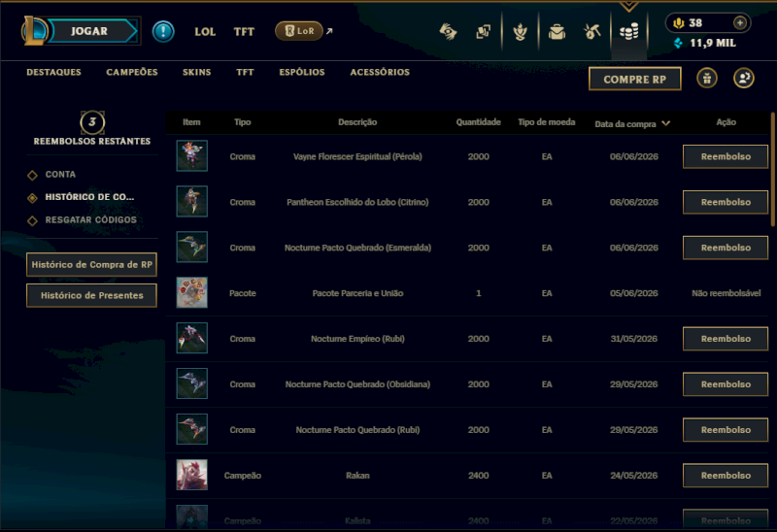The height and width of the screenshot is (532, 777).
Task: Open the TFT store tab
Action: click(x=245, y=72)
